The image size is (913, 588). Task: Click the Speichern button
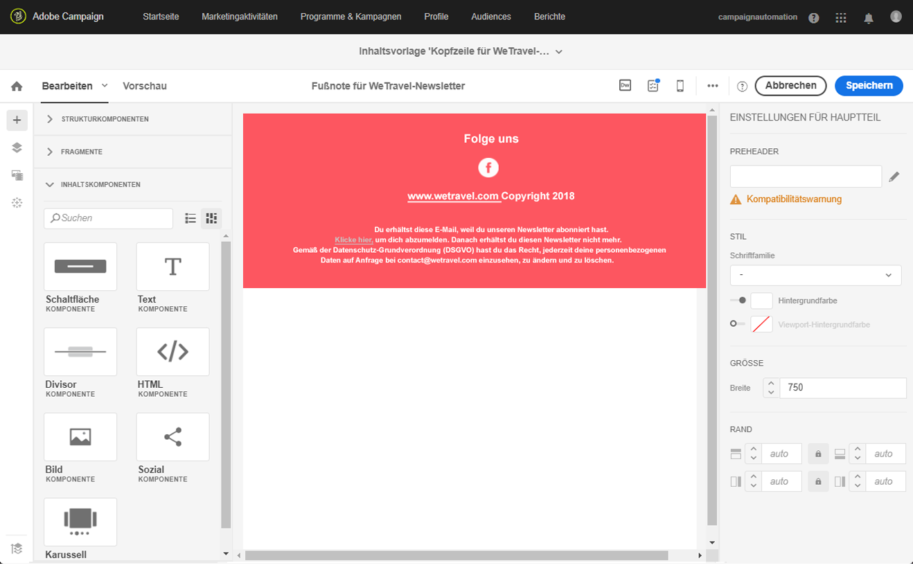(869, 85)
